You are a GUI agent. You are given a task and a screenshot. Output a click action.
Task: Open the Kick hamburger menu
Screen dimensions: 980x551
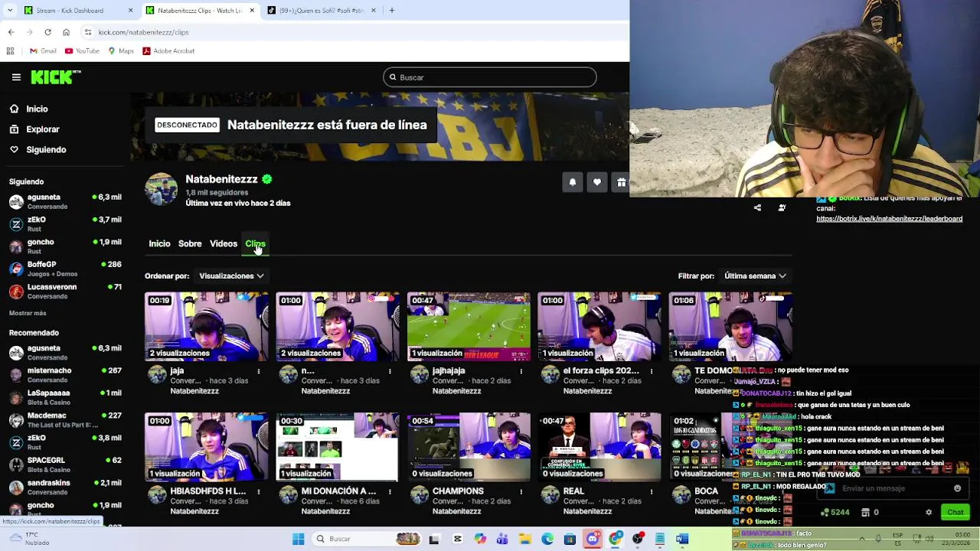point(16,77)
